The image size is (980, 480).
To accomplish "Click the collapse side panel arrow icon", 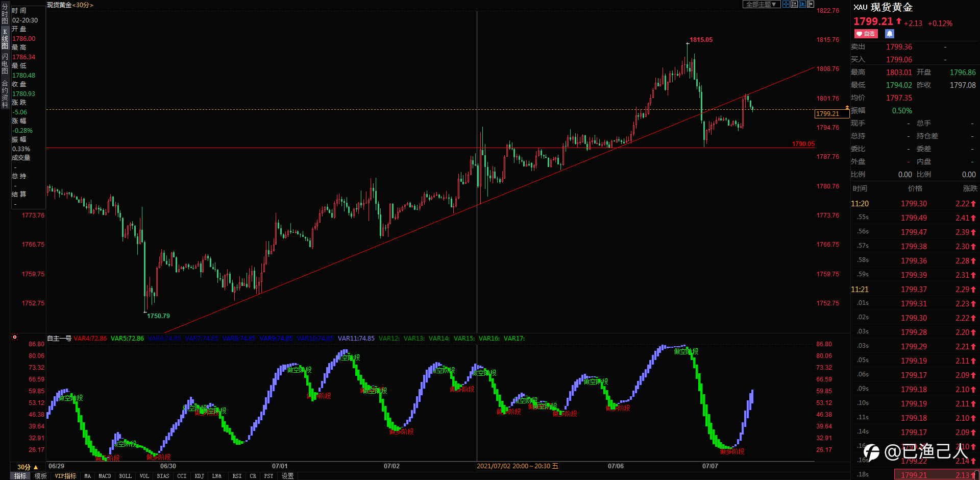I will 811,4.
